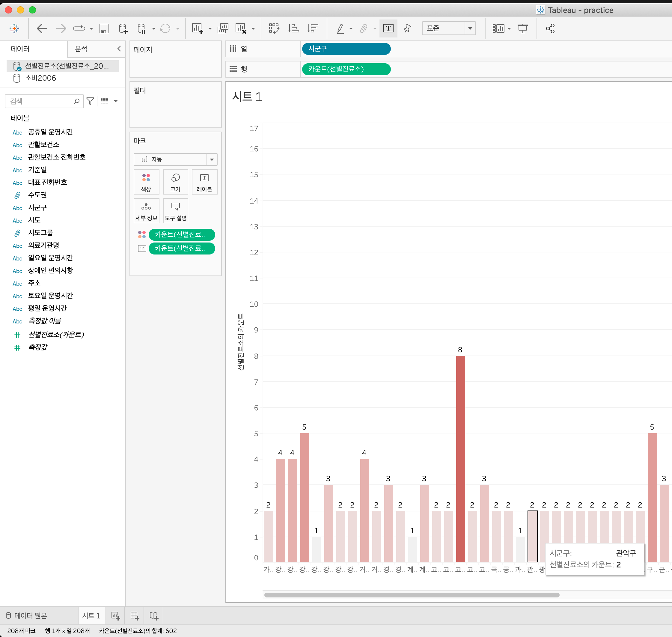The width and height of the screenshot is (672, 637).
Task: Click the tall red bar labeled 8
Action: (460, 458)
